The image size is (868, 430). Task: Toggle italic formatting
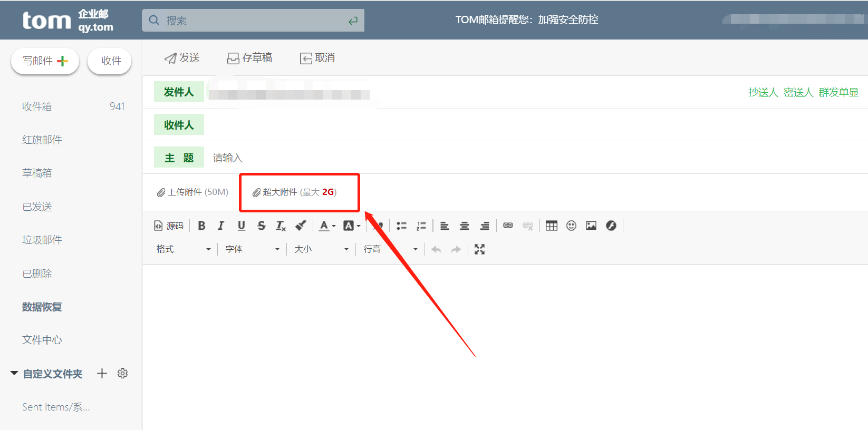[x=221, y=226]
